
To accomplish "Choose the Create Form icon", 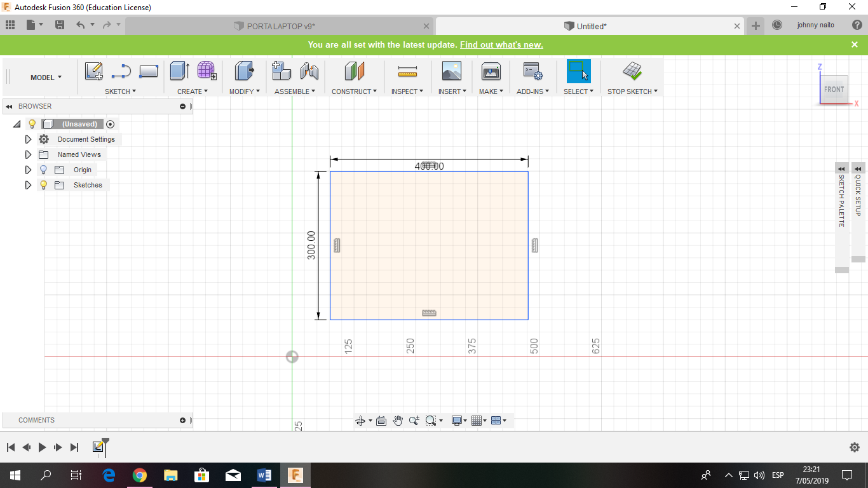I will pos(207,71).
